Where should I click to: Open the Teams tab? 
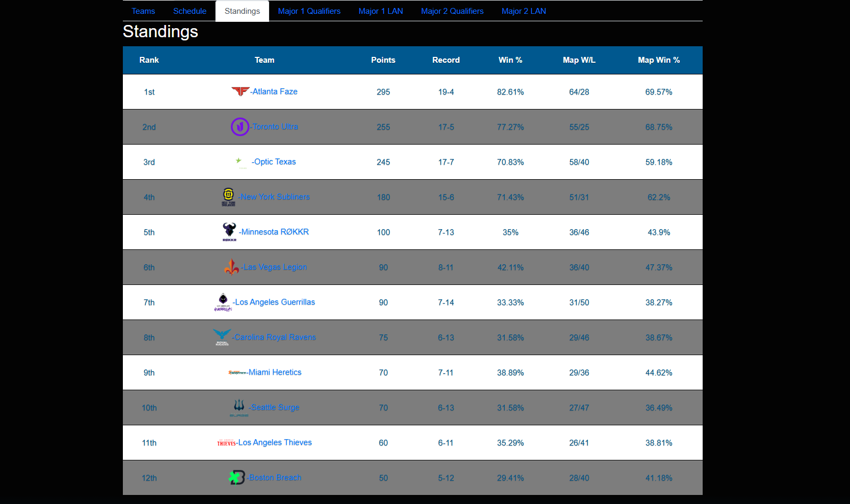144,11
